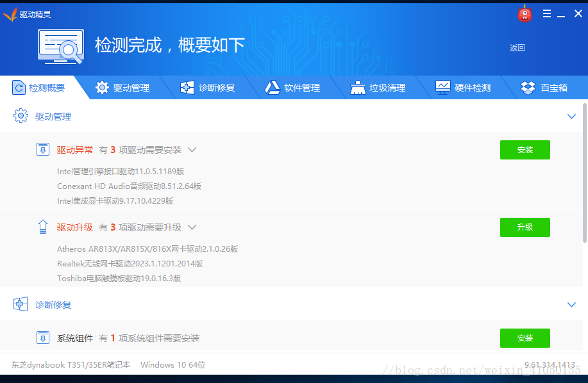588x383 pixels.
Task: Open the hamburger main menu icon
Action: [547, 14]
